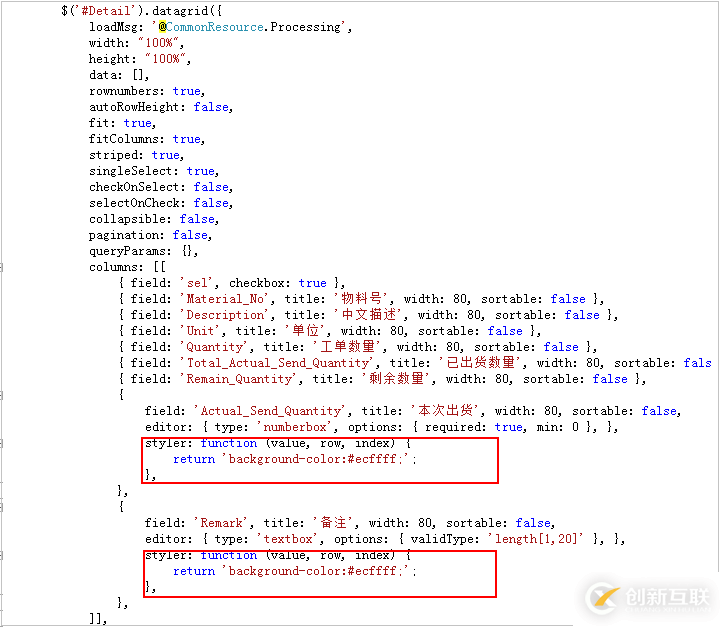Click the 'Remain_Quantity' field string

(x=239, y=379)
